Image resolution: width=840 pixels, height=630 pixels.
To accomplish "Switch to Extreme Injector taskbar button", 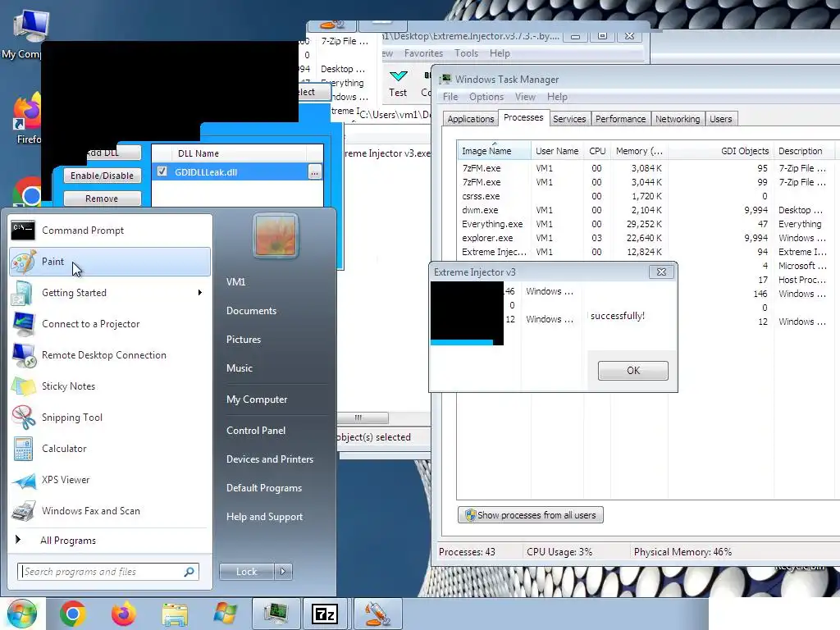I will 377,614.
